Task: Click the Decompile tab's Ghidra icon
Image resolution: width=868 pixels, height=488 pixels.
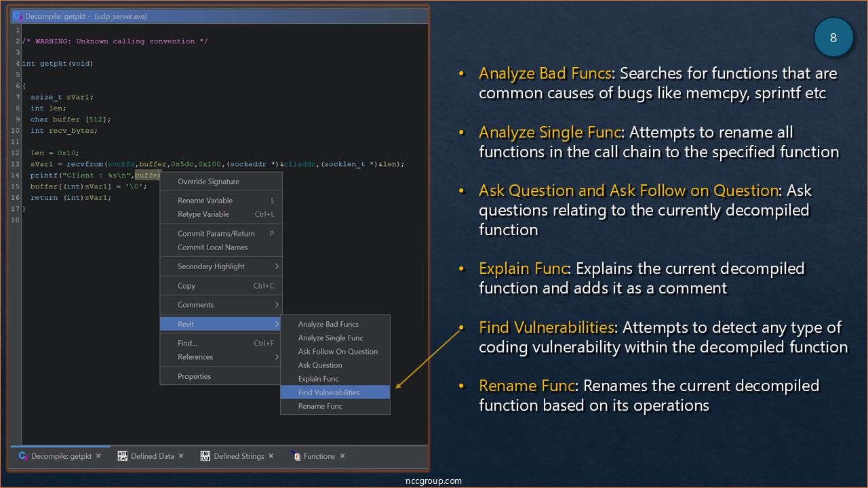Action: click(22, 456)
